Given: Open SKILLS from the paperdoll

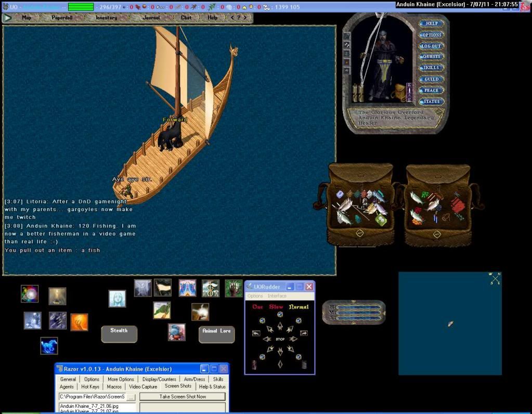Looking at the screenshot, I should (431, 68).
